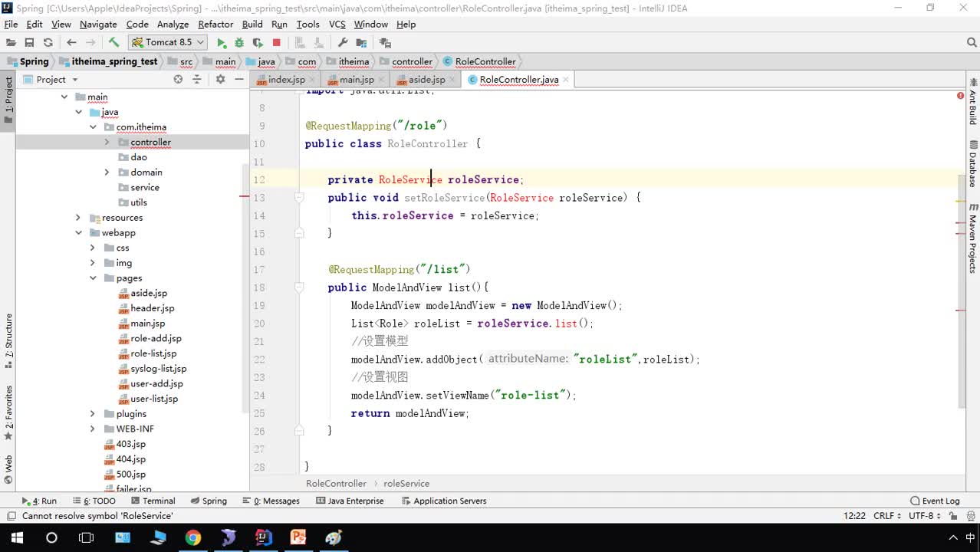Open the Application Servers tool window
Screen dimensions: 980x552
tap(444, 501)
